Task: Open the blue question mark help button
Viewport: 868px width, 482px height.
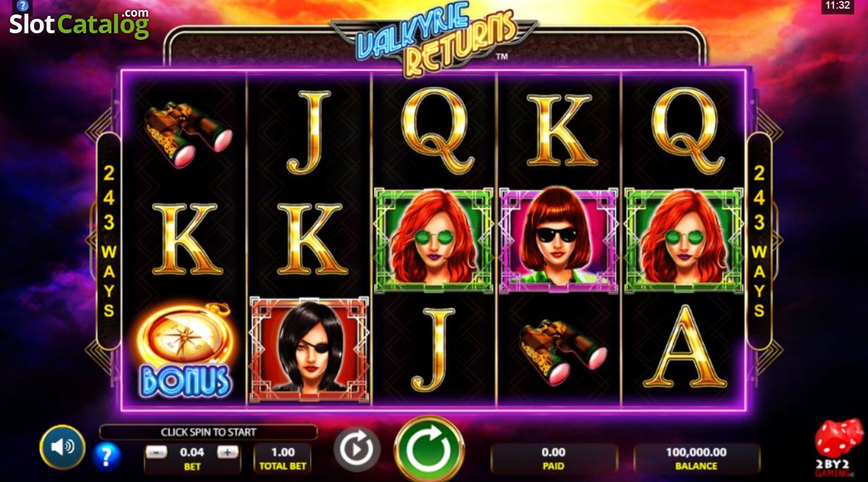Action: tap(107, 455)
